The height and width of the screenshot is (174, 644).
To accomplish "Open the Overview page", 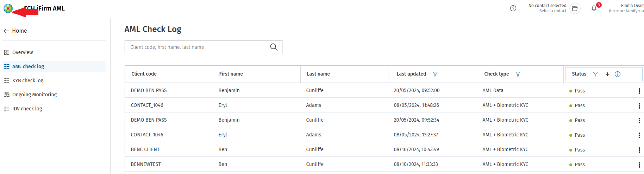I will tap(54, 52).
